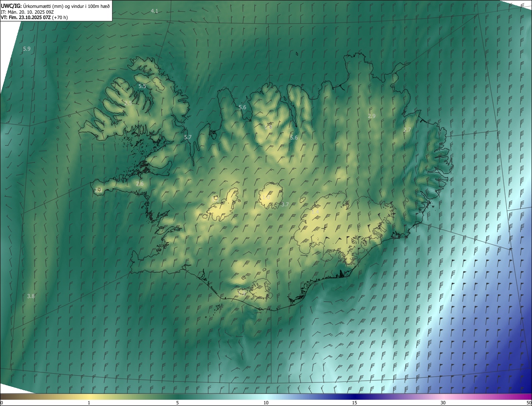Click the "5.7" value on the map
This screenshot has height=406, width=532.
click(x=188, y=137)
